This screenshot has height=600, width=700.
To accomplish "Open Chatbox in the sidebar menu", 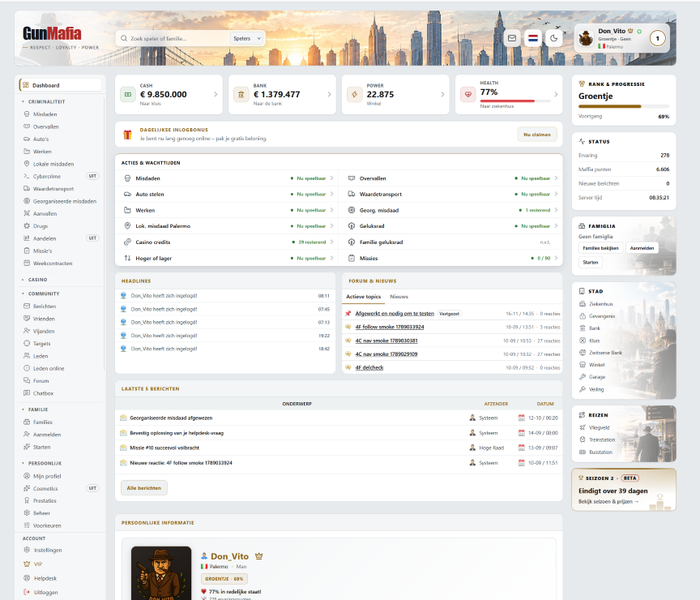I will (x=43, y=393).
